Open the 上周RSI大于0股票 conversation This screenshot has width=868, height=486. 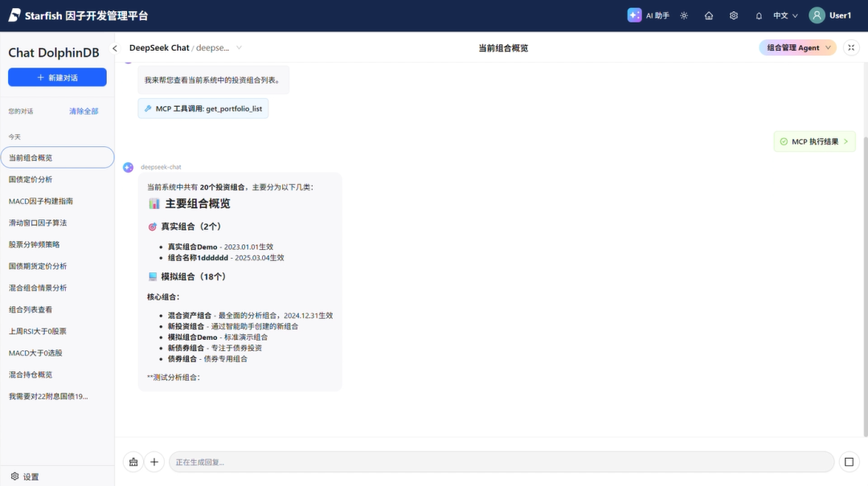click(57, 331)
